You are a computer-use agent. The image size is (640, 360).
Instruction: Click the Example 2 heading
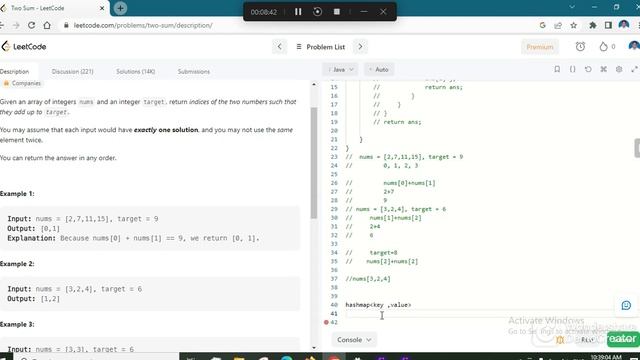[17, 264]
